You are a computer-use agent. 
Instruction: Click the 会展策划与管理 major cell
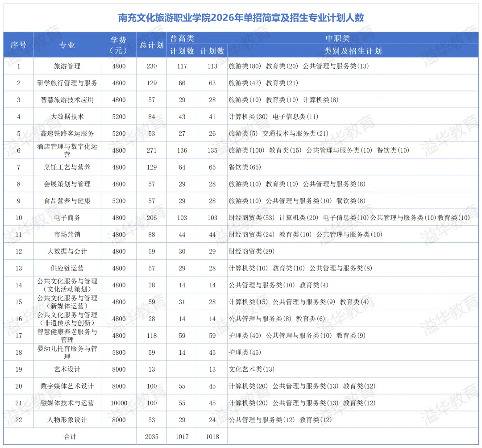pyautogui.click(x=67, y=184)
